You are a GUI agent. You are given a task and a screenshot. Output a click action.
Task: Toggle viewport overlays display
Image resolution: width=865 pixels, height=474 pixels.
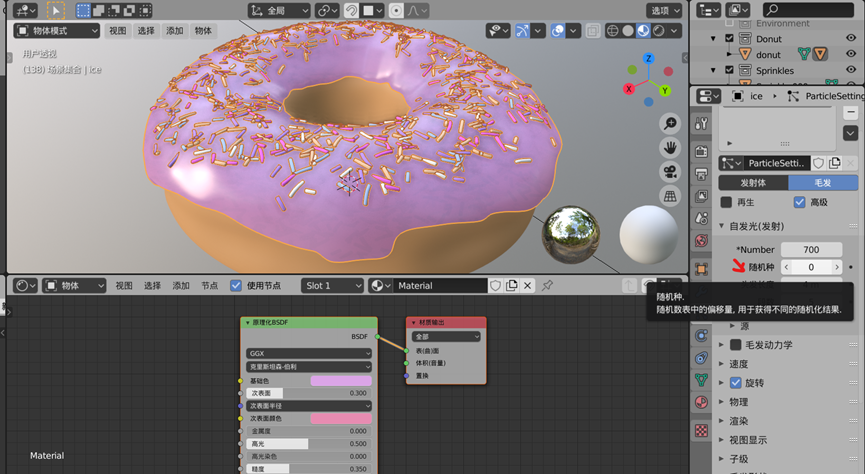558,31
